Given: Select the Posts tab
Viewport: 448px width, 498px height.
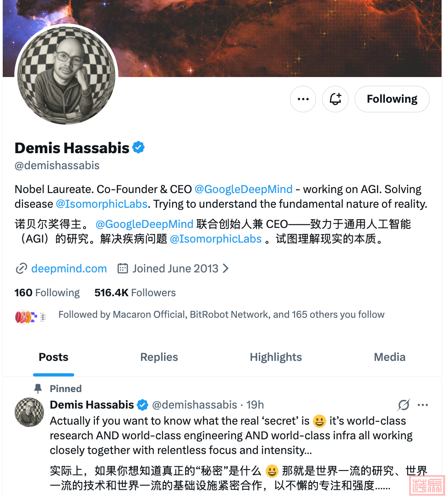Looking at the screenshot, I should pyautogui.click(x=53, y=357).
